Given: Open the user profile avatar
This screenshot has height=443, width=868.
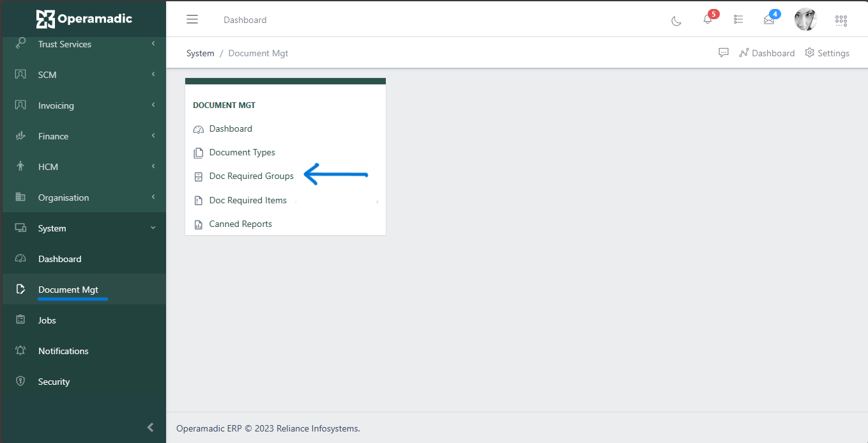Looking at the screenshot, I should 805,19.
